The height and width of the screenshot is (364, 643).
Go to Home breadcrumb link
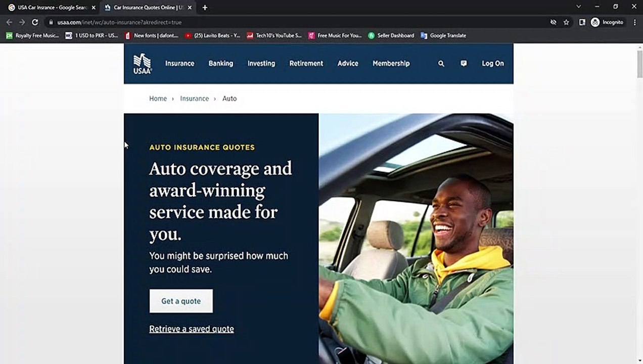tap(158, 99)
